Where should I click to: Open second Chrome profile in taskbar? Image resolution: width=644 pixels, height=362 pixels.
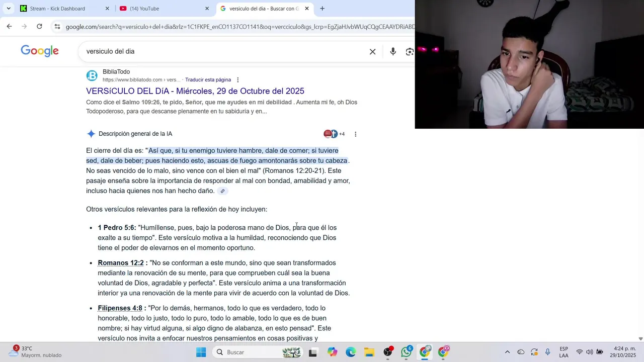pyautogui.click(x=443, y=352)
